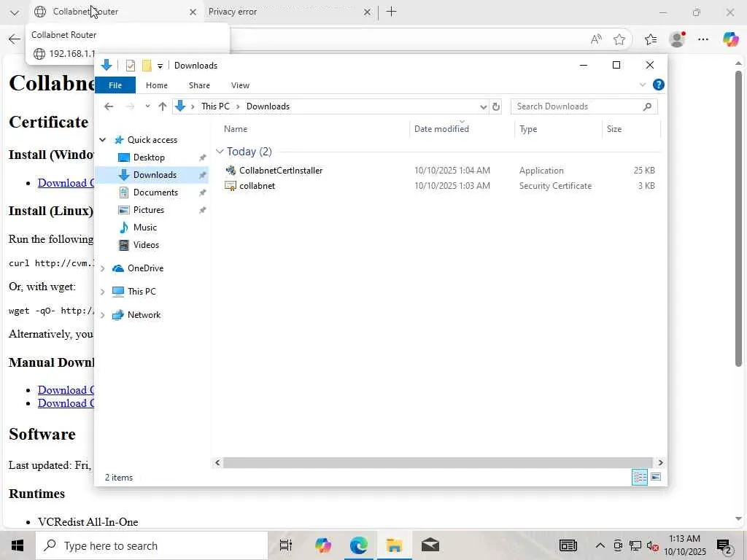Add this page to favorites with the star icon
The height and width of the screenshot is (560, 747).
pos(619,39)
